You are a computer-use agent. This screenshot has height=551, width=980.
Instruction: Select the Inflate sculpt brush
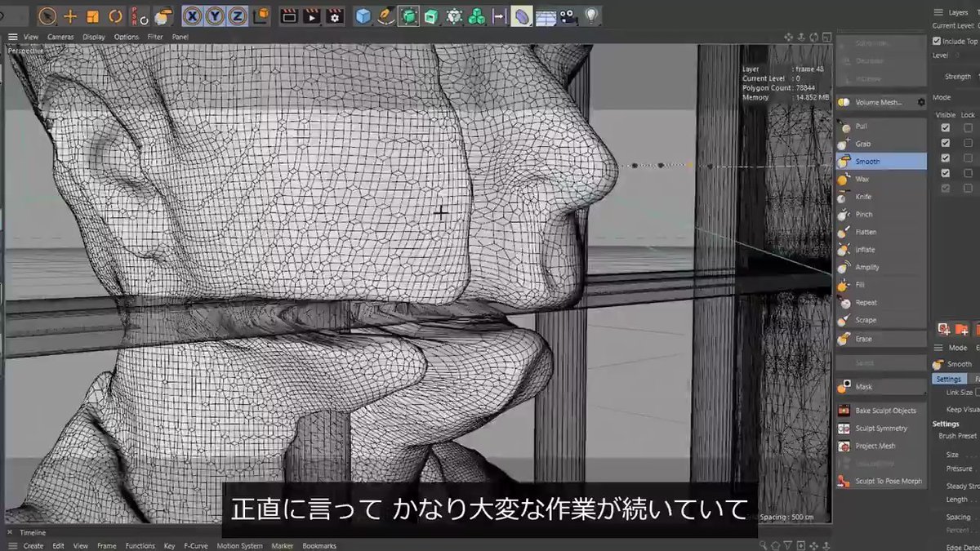pos(865,250)
